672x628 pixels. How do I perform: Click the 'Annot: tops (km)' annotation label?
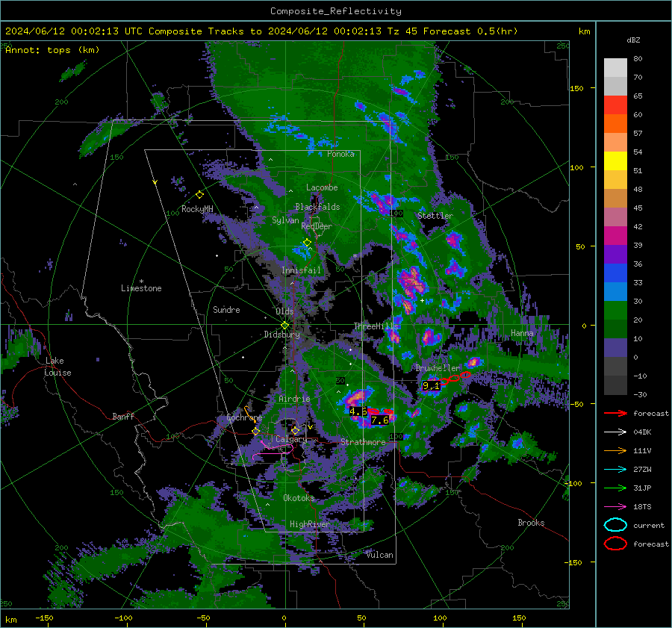[x=52, y=50]
